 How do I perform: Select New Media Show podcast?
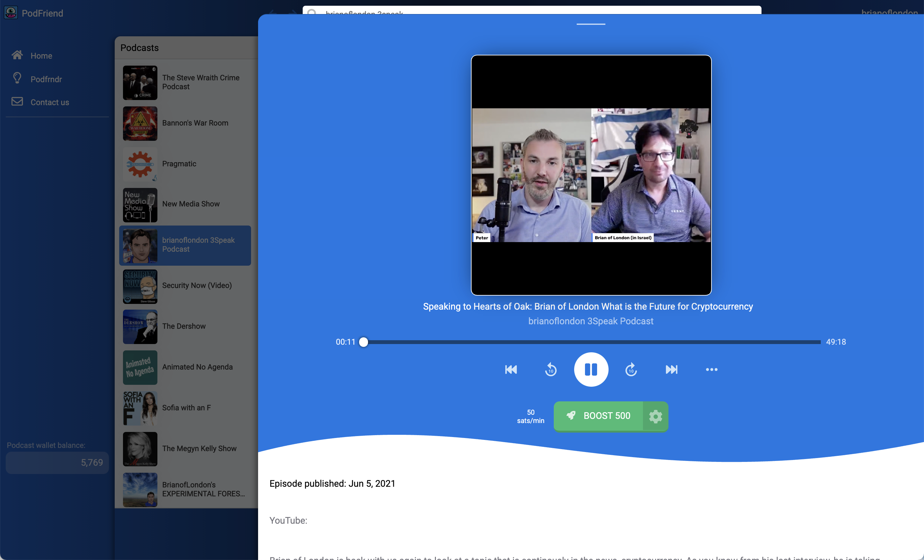[185, 205]
